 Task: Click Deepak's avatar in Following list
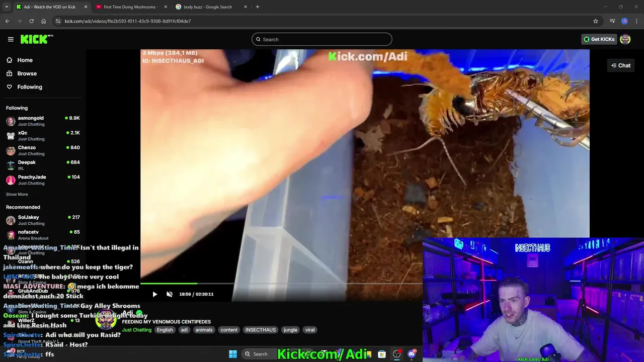(11, 165)
